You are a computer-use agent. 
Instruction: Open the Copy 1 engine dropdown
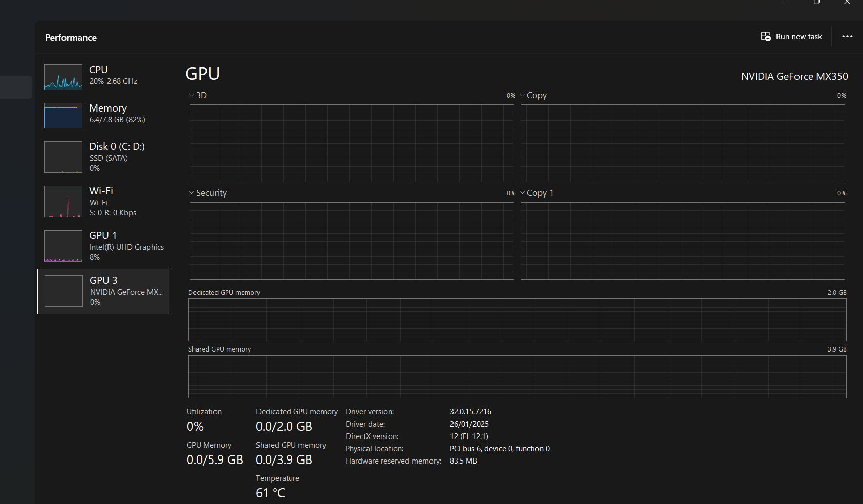[523, 193]
